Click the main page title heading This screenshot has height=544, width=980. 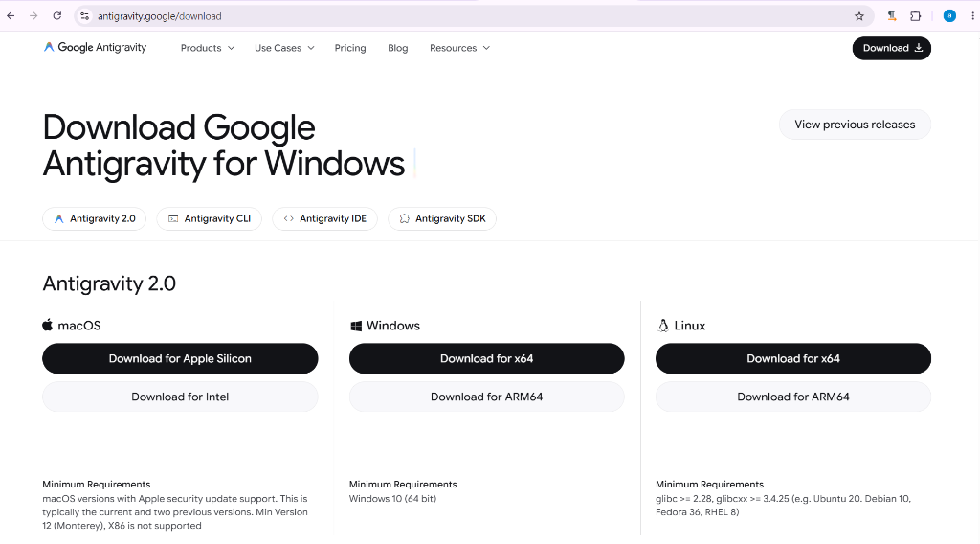(224, 146)
